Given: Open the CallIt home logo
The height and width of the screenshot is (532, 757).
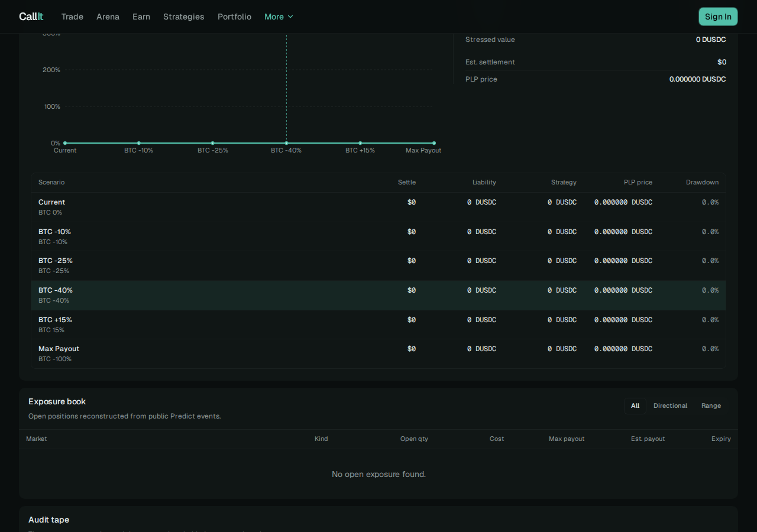Looking at the screenshot, I should pyautogui.click(x=31, y=17).
